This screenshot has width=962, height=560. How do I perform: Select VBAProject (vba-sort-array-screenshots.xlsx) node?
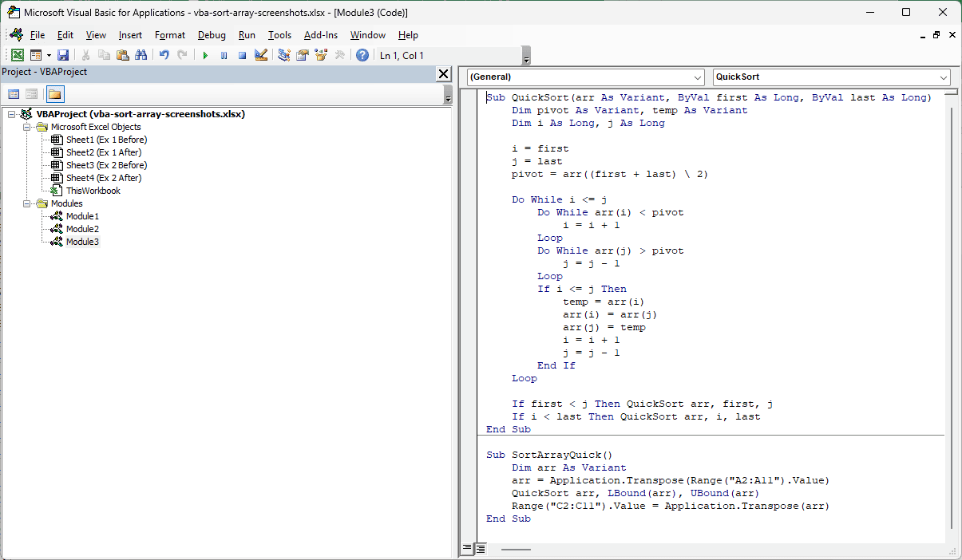click(x=141, y=114)
